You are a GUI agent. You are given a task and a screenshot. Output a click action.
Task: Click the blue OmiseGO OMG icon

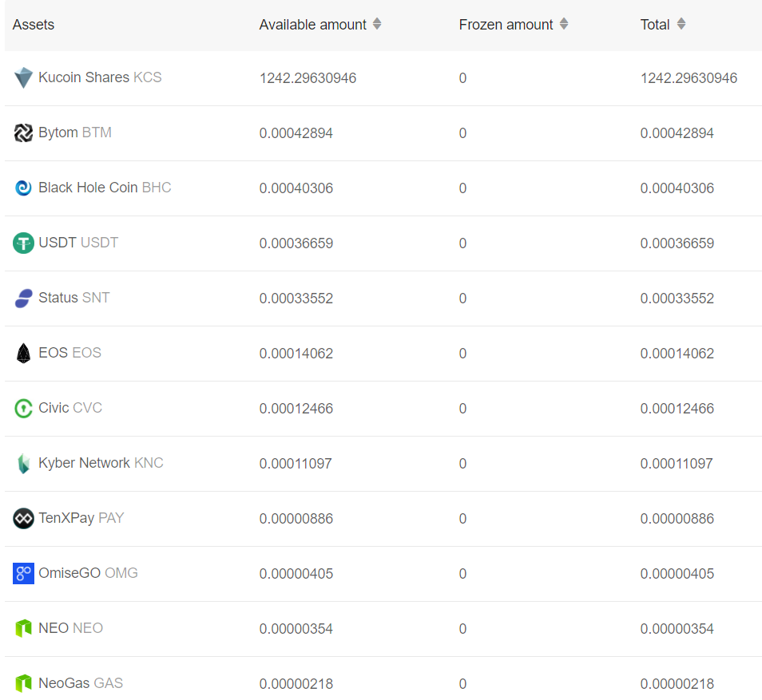coord(23,573)
